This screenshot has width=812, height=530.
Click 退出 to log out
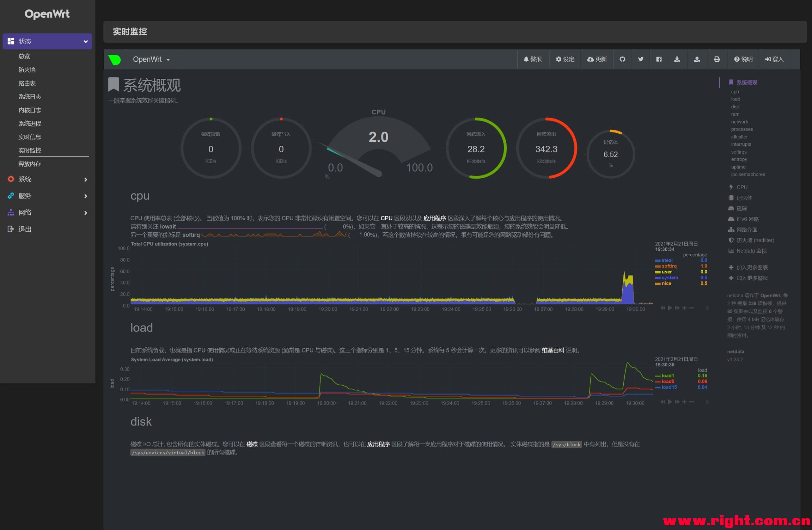click(25, 229)
